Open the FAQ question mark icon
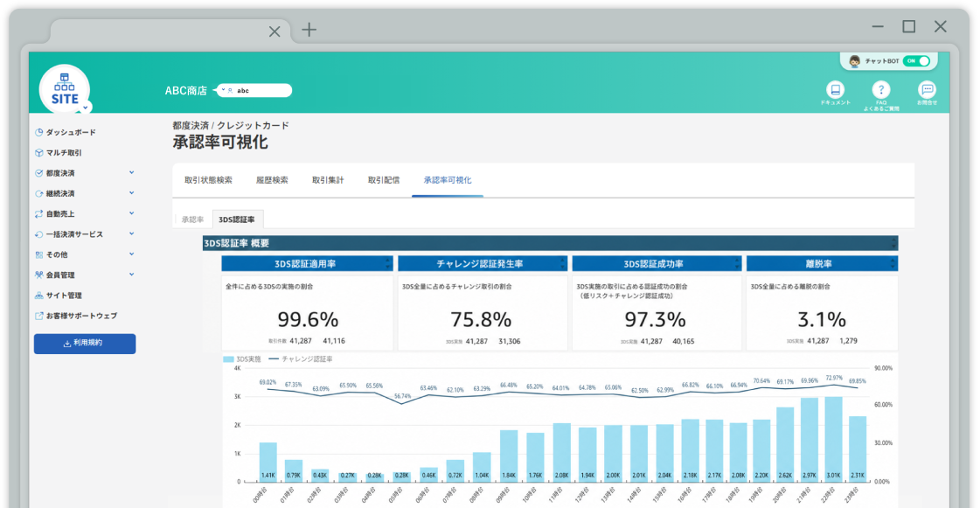Viewport: 980px width, 508px height. click(880, 89)
